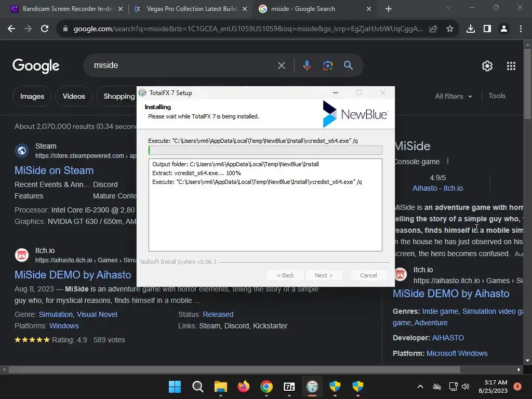
Task: Switch to the Bandicam Screen Recorder tab
Action: click(67, 9)
